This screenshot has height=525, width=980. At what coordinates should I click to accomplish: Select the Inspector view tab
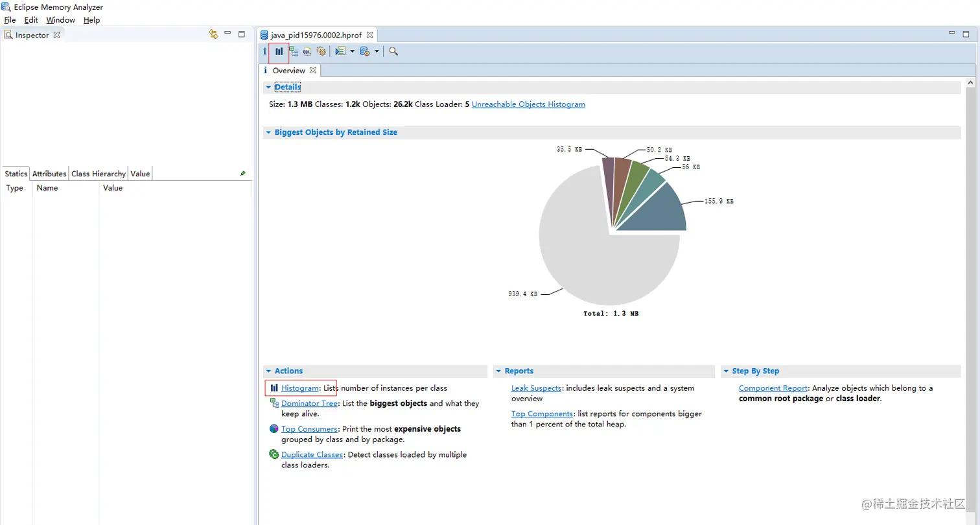point(32,35)
